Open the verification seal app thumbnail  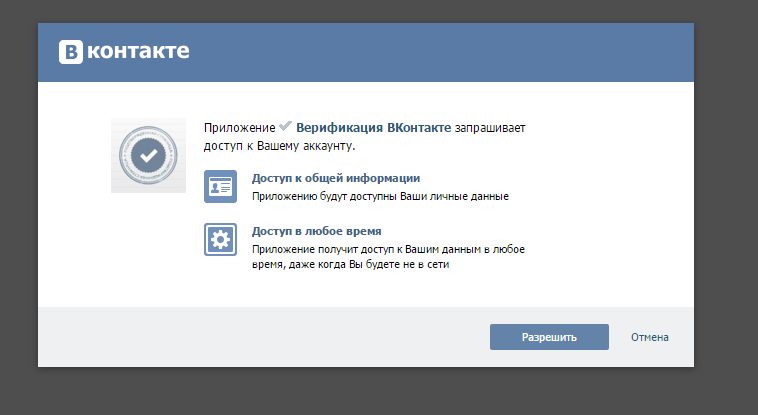148,155
